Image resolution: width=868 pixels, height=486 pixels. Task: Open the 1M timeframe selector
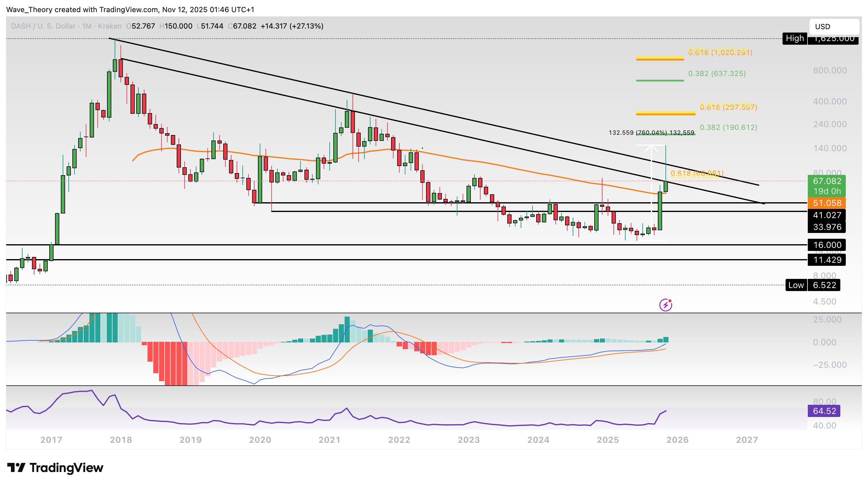click(x=86, y=26)
